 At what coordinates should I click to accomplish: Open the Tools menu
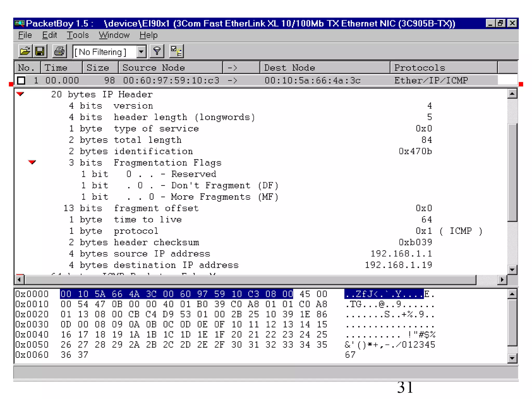tap(78, 35)
